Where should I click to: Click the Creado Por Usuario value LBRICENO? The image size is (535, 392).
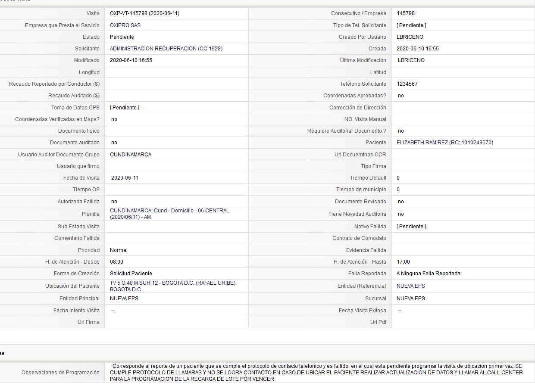point(410,37)
